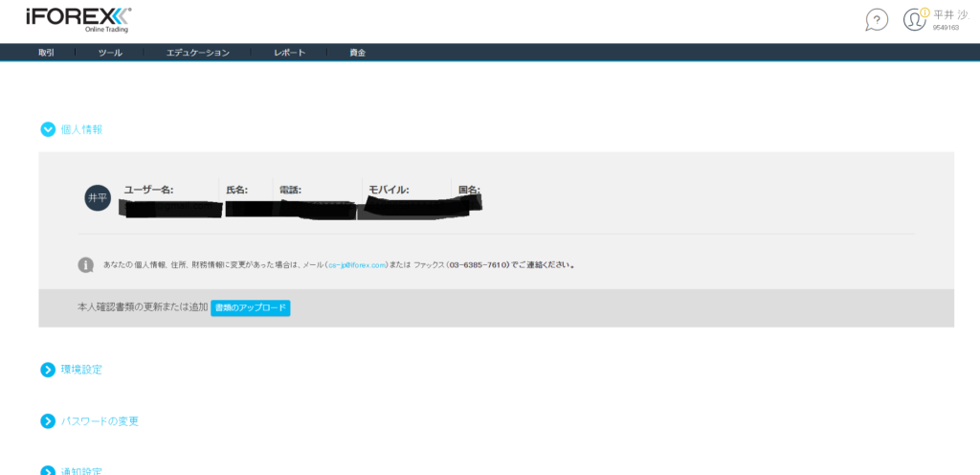Click the パスワードの変更 heading text

click(100, 421)
